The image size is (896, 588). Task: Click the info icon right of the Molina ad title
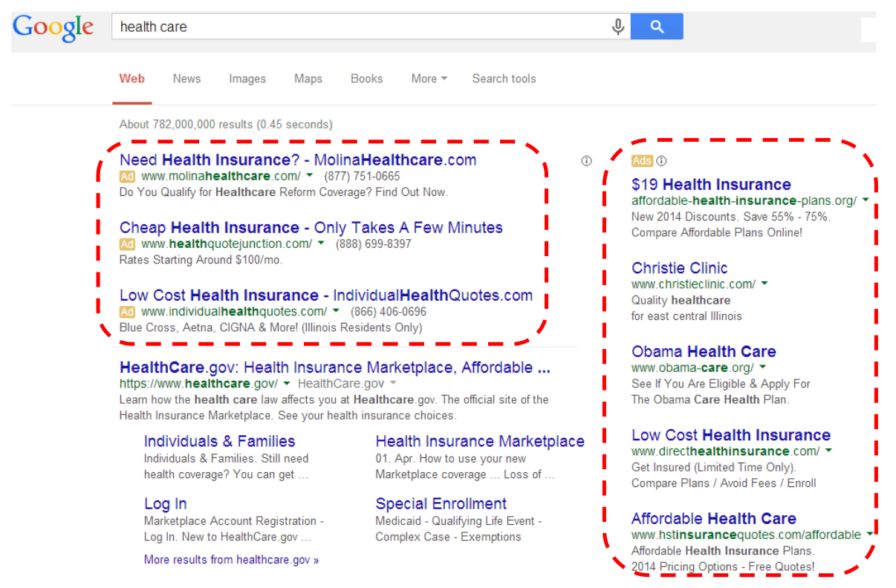click(586, 160)
